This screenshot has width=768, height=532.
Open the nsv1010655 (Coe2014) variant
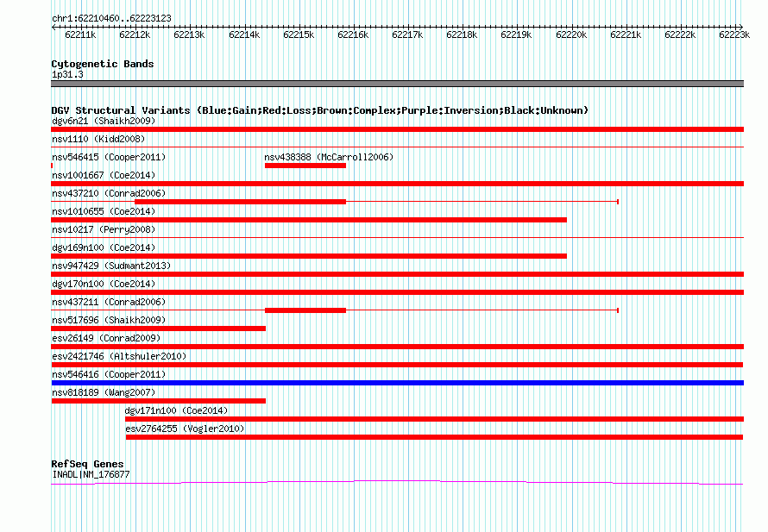point(309,220)
